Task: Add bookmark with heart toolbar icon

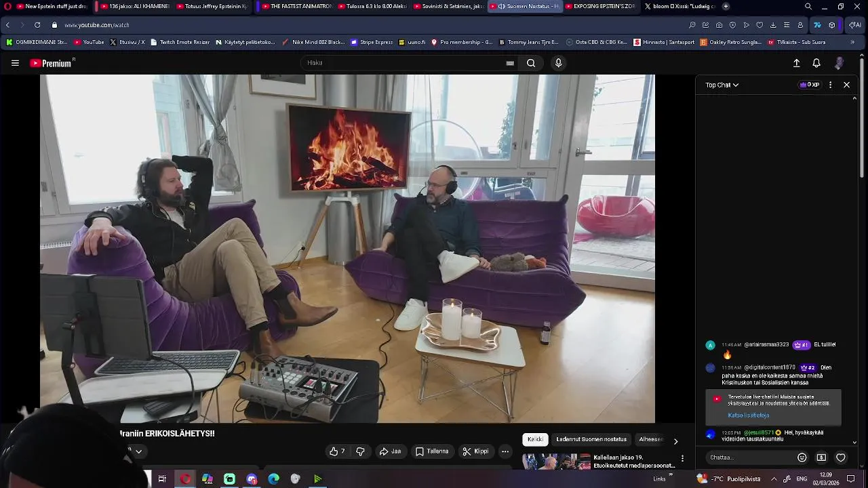Action: (759, 25)
